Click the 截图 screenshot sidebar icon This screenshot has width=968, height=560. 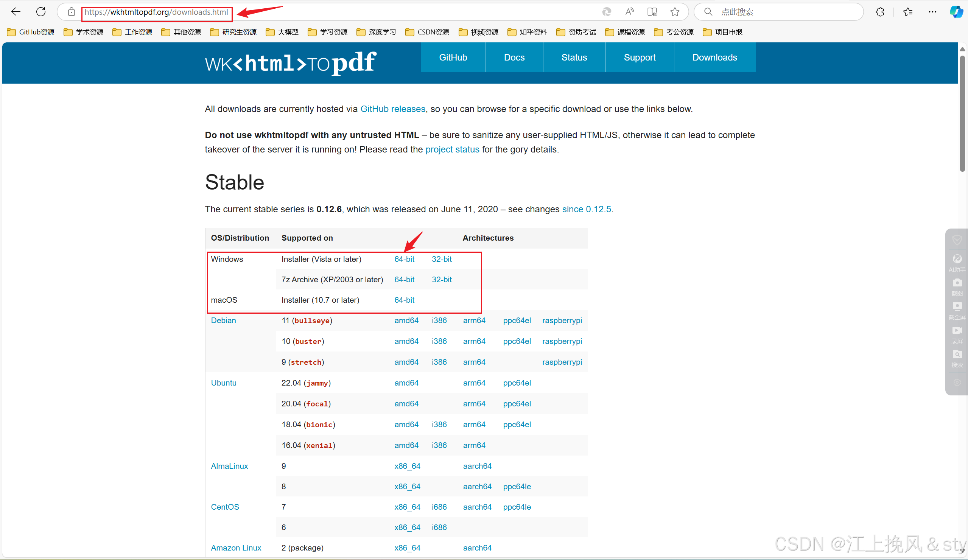(x=957, y=287)
